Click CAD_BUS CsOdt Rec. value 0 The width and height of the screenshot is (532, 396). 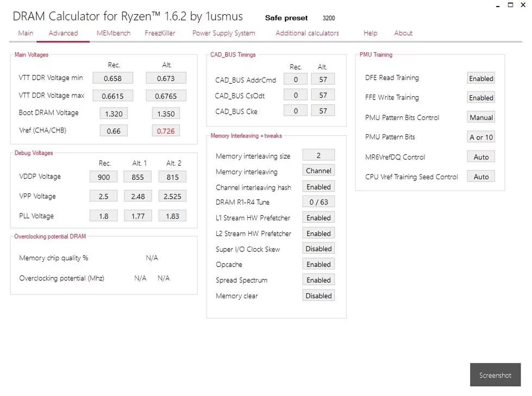pyautogui.click(x=296, y=95)
